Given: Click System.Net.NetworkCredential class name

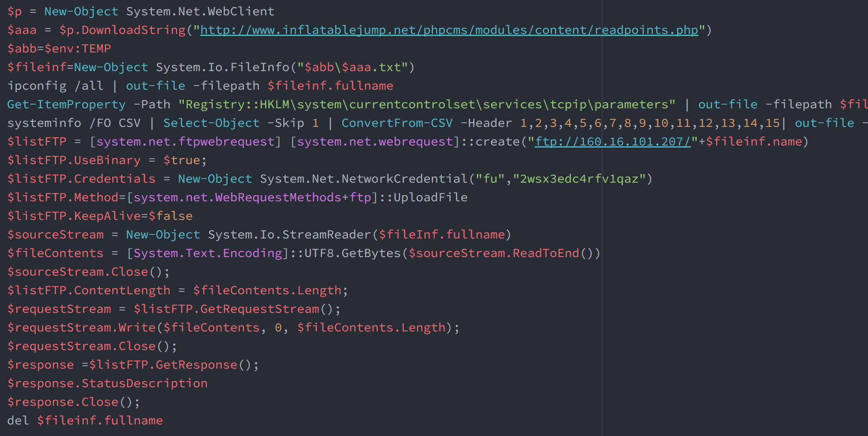Looking at the screenshot, I should point(364,179).
